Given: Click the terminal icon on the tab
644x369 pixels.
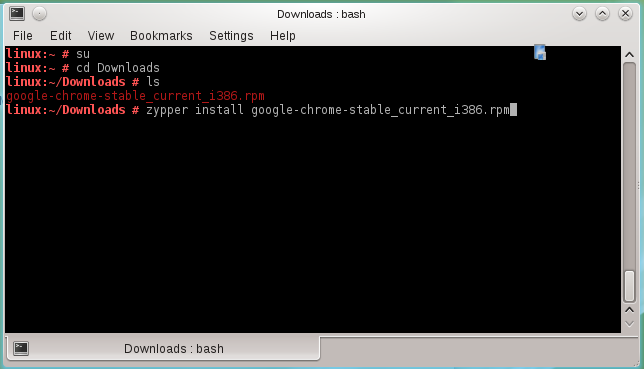Looking at the screenshot, I should click(21, 348).
